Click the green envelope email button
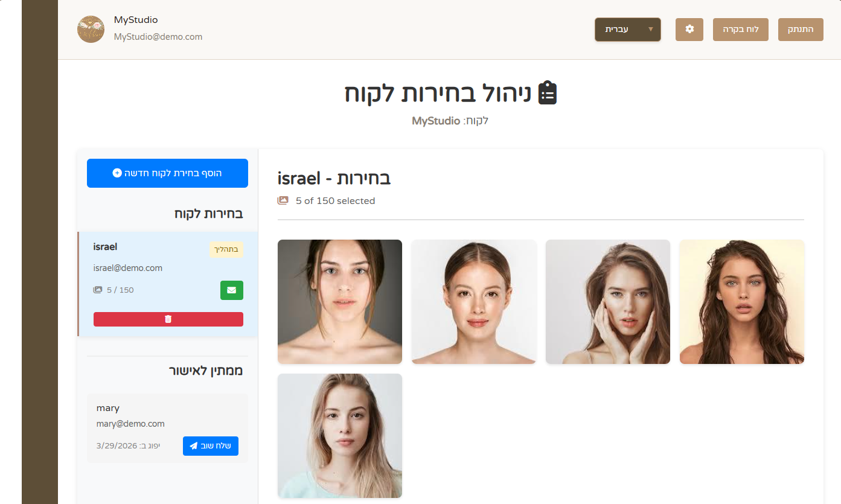841x504 pixels. [232, 290]
